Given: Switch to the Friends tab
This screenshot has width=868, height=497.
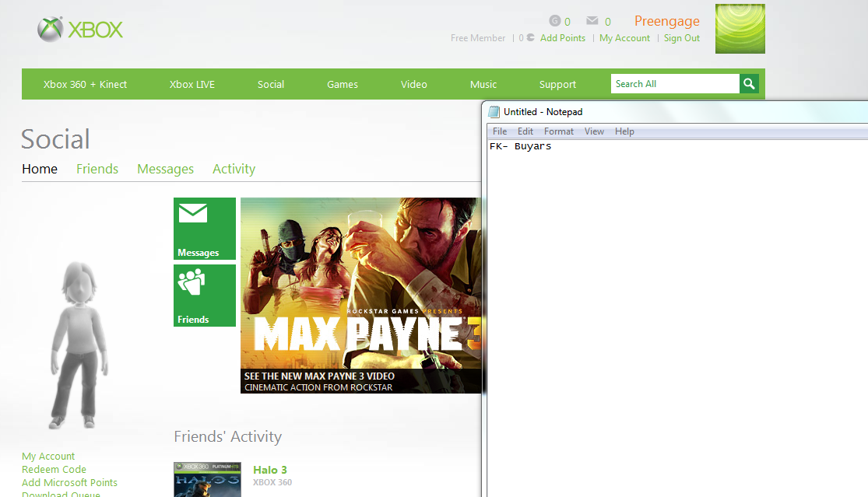Looking at the screenshot, I should (x=97, y=170).
